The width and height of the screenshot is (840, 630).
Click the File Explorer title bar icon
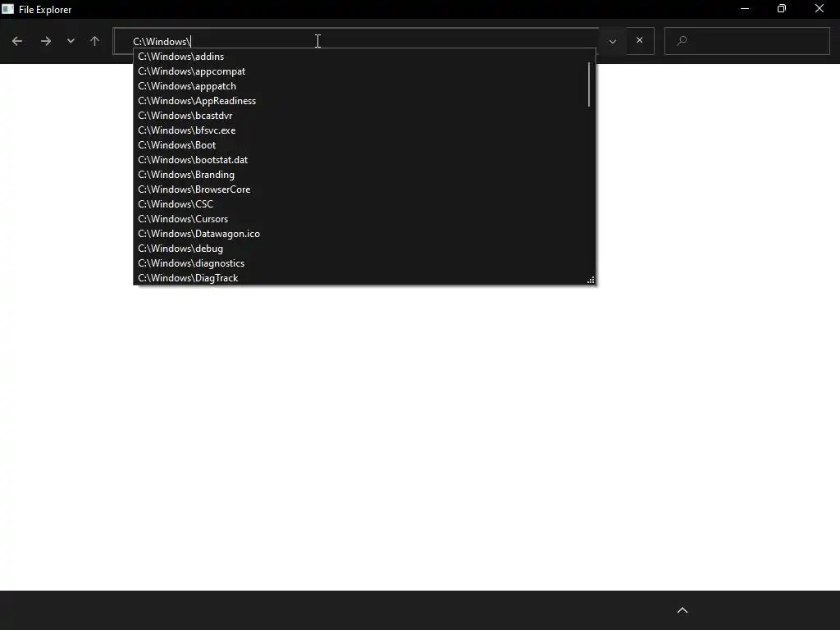(7, 9)
